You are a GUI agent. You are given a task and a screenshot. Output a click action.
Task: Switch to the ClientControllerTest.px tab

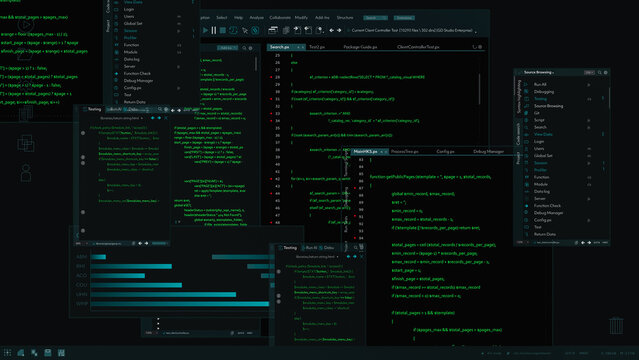coord(418,47)
